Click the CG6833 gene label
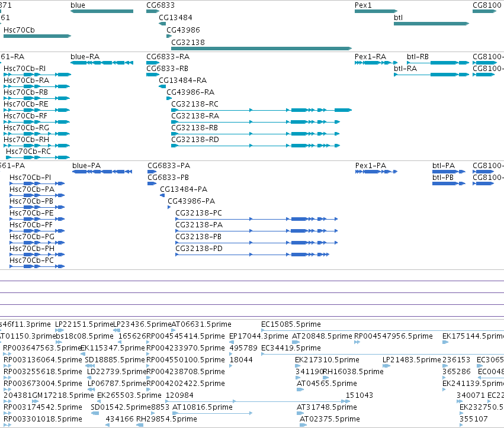Viewport: 504px width, 428px height. (x=160, y=5)
